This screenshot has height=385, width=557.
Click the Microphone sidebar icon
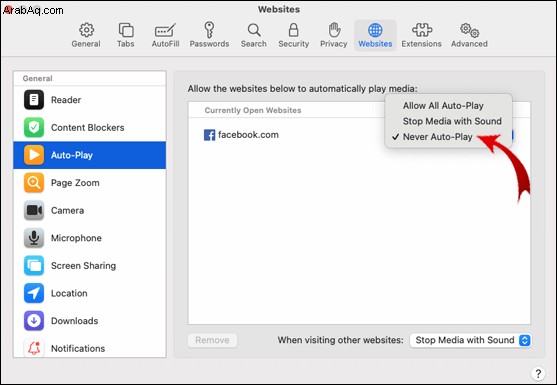(34, 238)
